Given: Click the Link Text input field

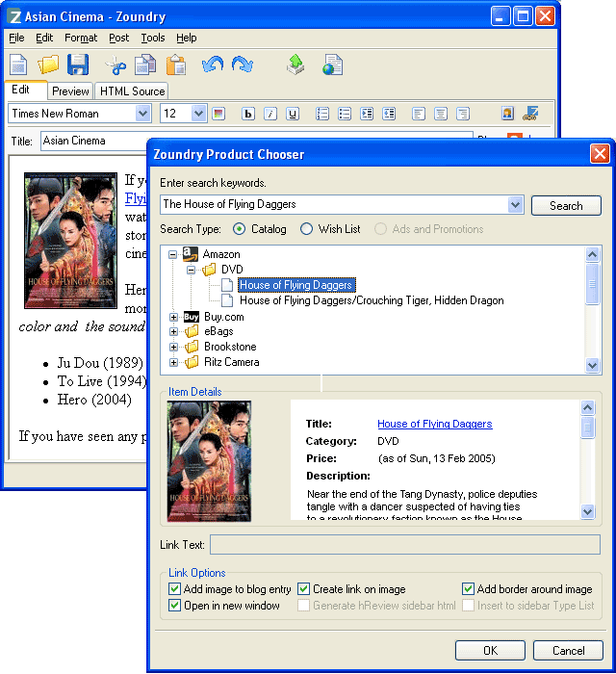Looking at the screenshot, I should point(405,545).
